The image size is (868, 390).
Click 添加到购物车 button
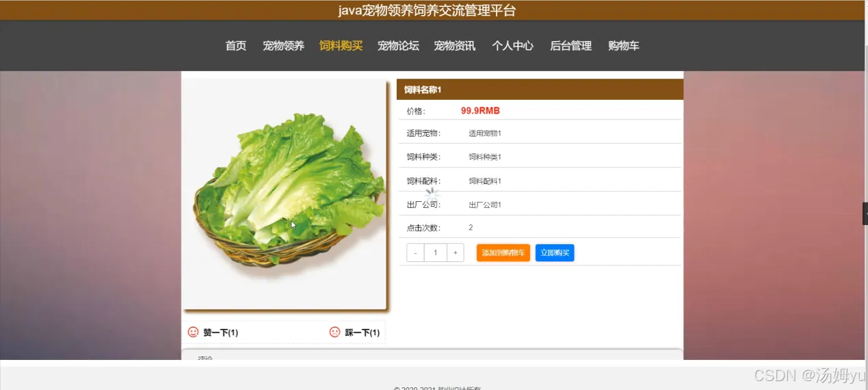(503, 252)
